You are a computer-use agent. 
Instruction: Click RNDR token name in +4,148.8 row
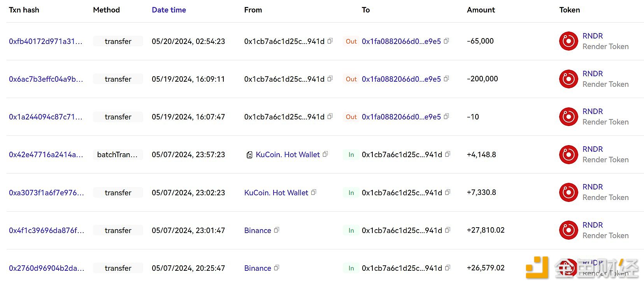tap(592, 149)
